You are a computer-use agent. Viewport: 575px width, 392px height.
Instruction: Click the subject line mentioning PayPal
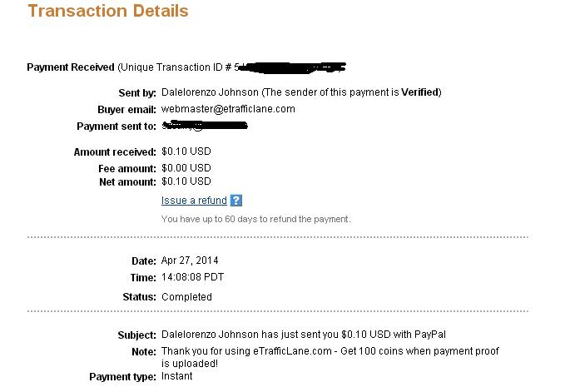304,335
